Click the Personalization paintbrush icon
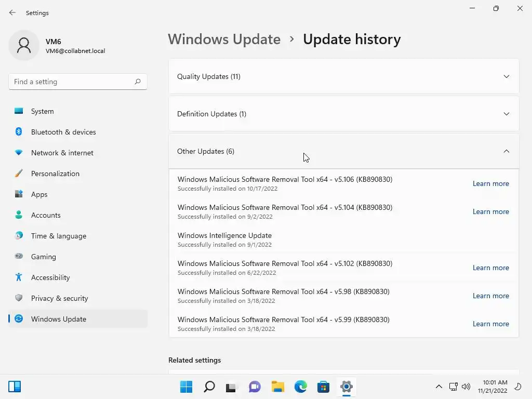 (x=19, y=174)
